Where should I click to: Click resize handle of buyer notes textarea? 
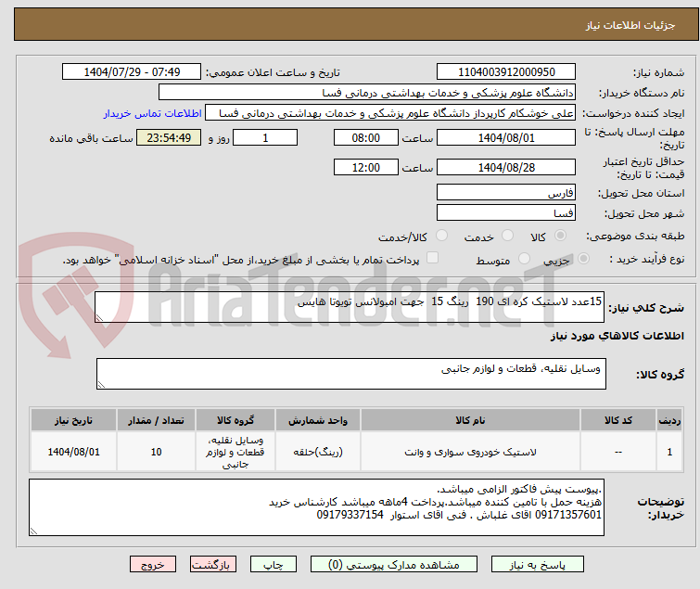tap(33, 531)
